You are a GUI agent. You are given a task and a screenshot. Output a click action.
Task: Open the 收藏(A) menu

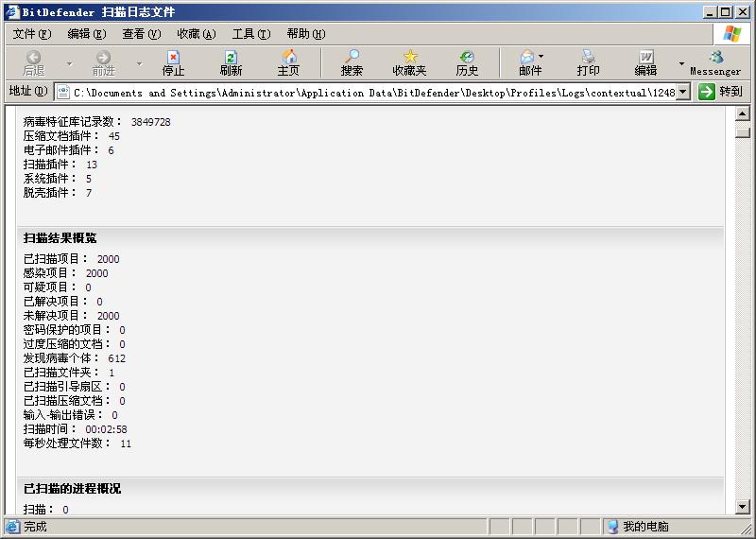point(197,34)
